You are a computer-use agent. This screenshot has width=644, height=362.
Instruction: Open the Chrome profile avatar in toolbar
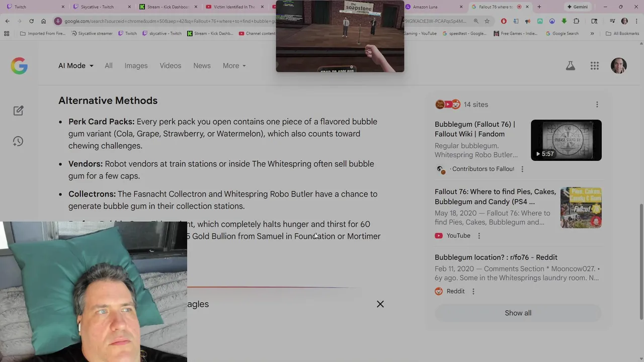click(x=624, y=21)
